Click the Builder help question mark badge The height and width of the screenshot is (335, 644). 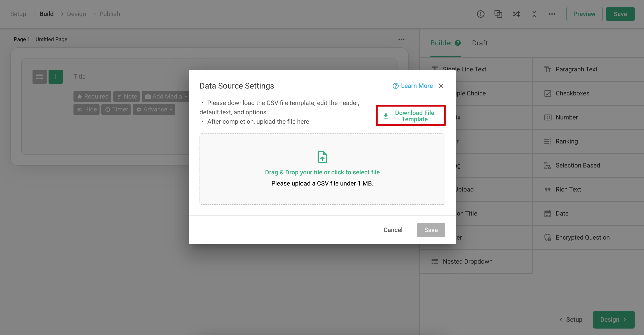tap(458, 43)
